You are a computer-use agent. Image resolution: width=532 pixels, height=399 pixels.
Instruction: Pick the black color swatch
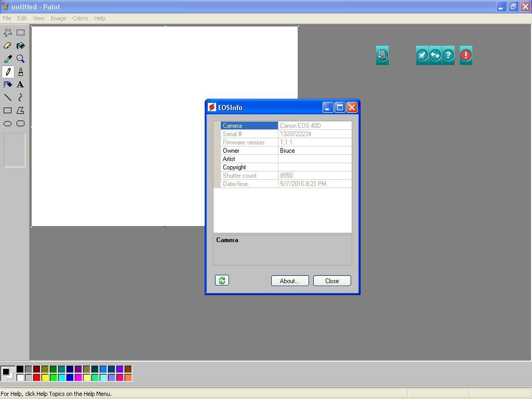click(x=20, y=369)
